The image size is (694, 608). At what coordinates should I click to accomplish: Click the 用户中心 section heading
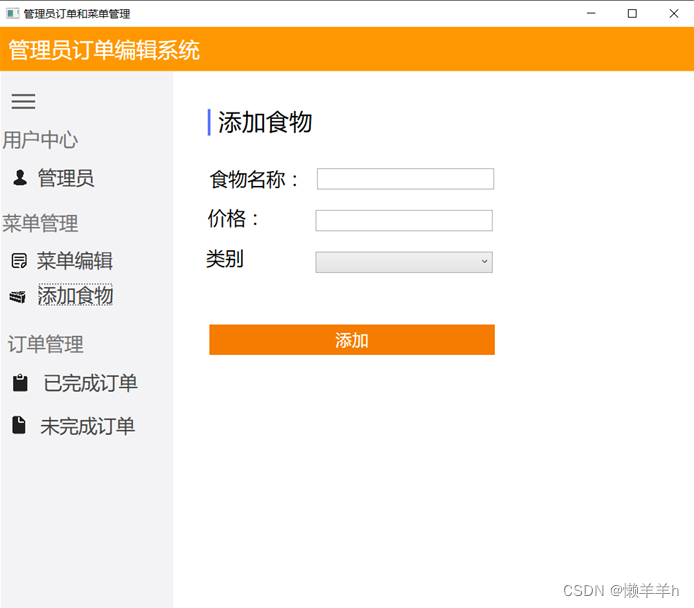[x=40, y=140]
